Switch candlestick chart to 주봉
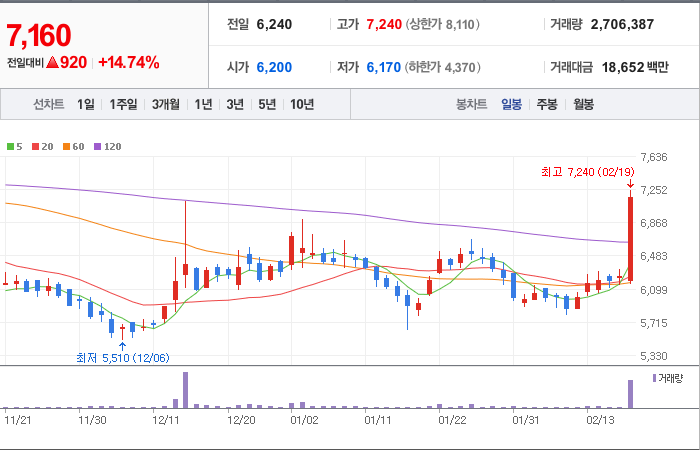700x450 pixels. click(x=547, y=105)
